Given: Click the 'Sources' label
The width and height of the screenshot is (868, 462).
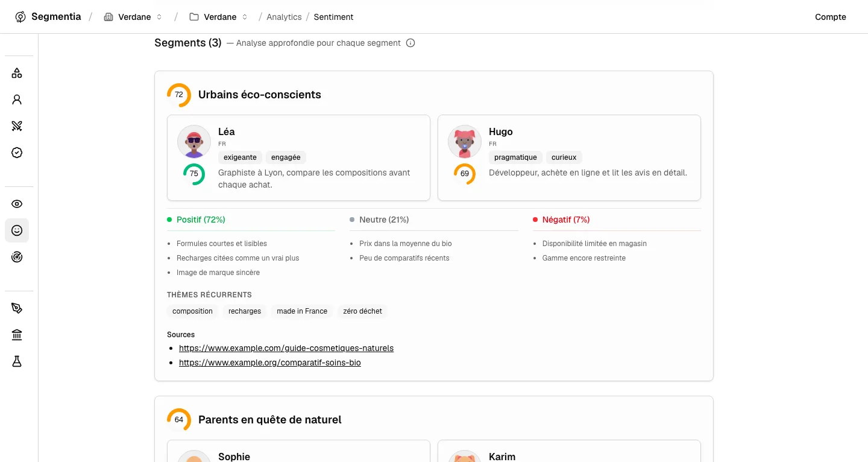Looking at the screenshot, I should pyautogui.click(x=181, y=335).
